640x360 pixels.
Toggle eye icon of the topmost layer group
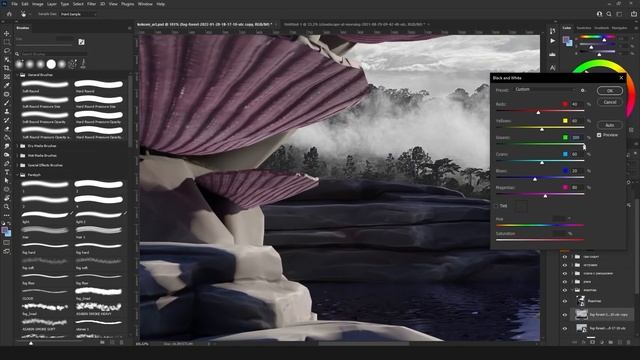[565, 257]
